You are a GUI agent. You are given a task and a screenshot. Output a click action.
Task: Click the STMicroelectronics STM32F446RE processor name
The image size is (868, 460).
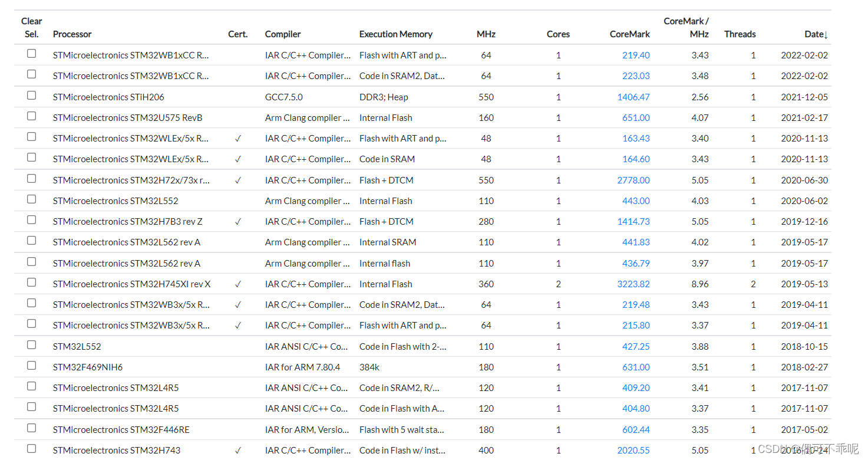tap(121, 430)
